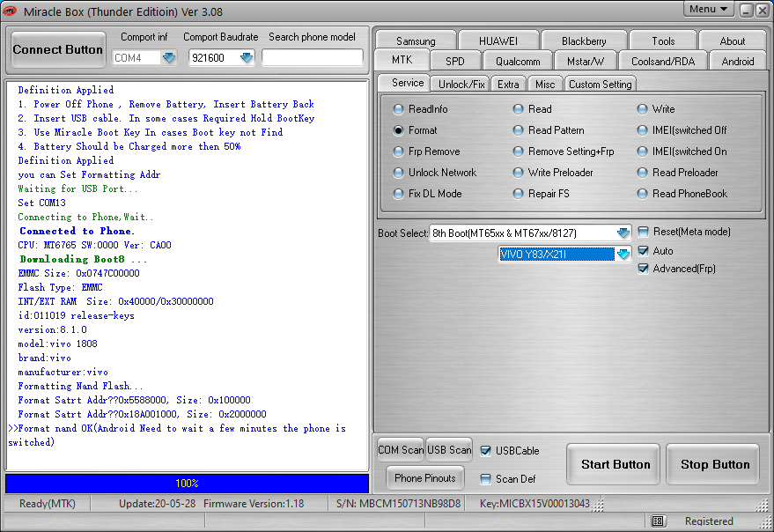Select the Write radio option
The image size is (774, 532).
[642, 109]
